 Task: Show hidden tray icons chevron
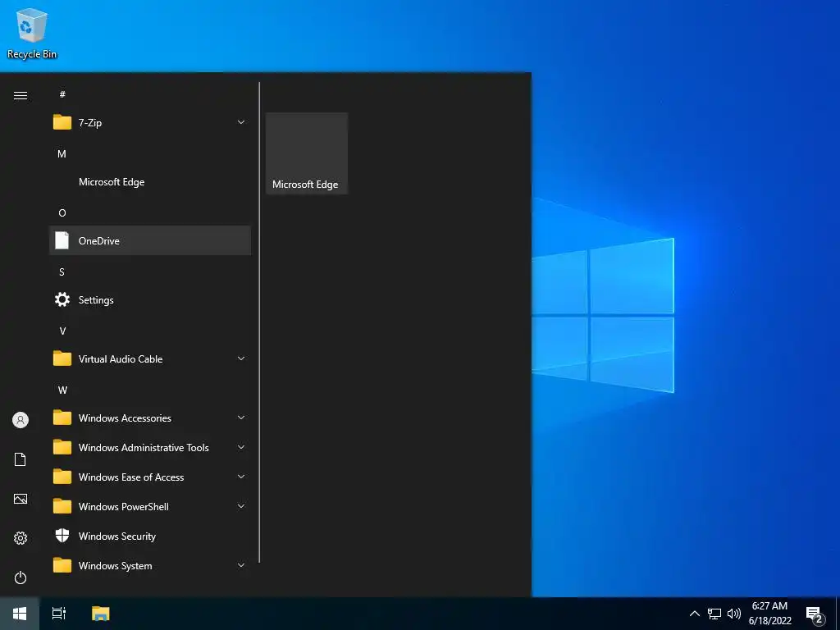pos(694,614)
